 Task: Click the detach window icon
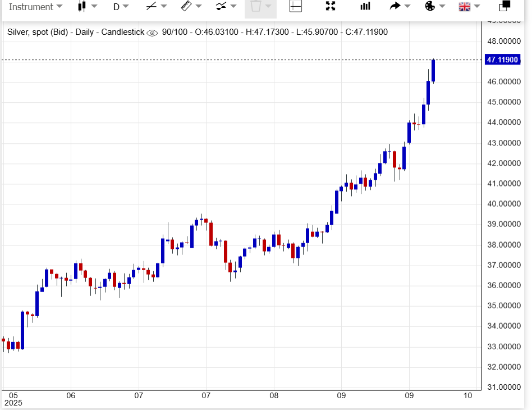505,6
